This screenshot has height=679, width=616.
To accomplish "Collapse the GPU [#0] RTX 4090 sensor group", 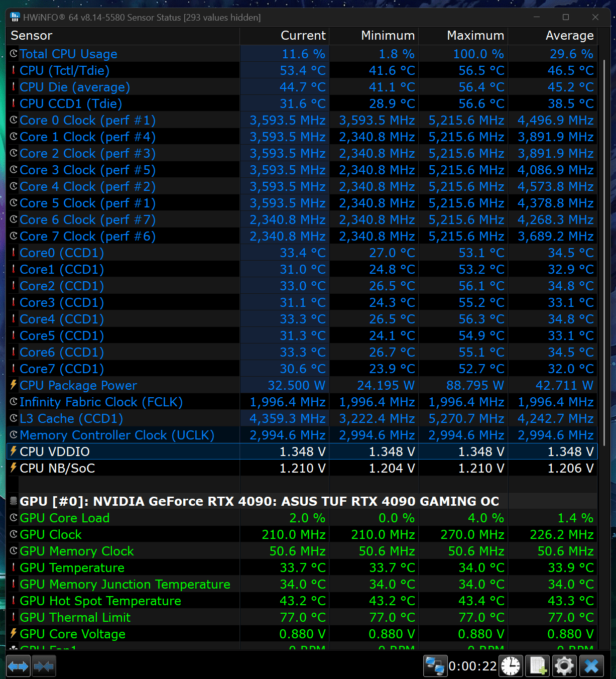I will [x=14, y=501].
